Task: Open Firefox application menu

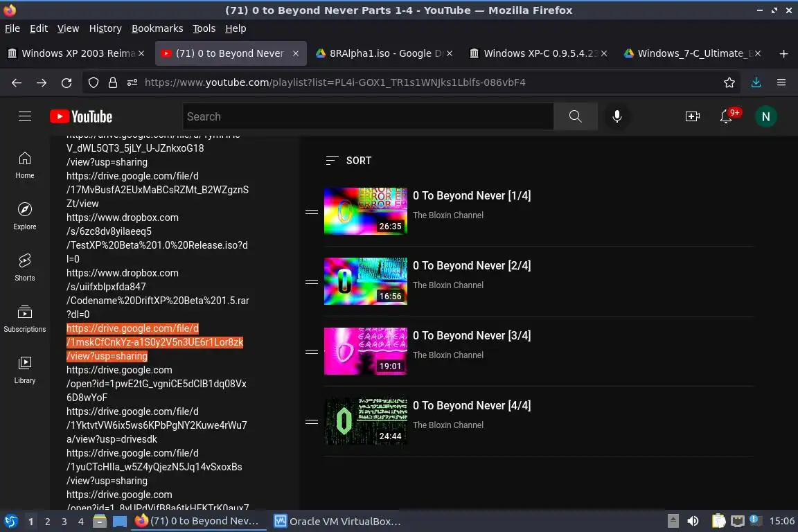Action: [781, 82]
